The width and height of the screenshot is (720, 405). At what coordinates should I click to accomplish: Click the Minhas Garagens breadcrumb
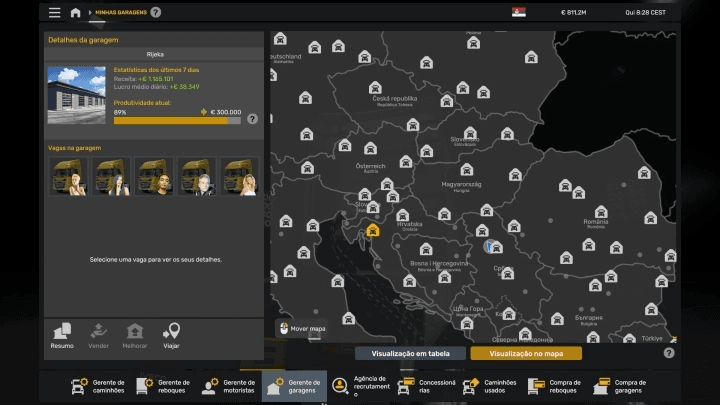click(121, 12)
